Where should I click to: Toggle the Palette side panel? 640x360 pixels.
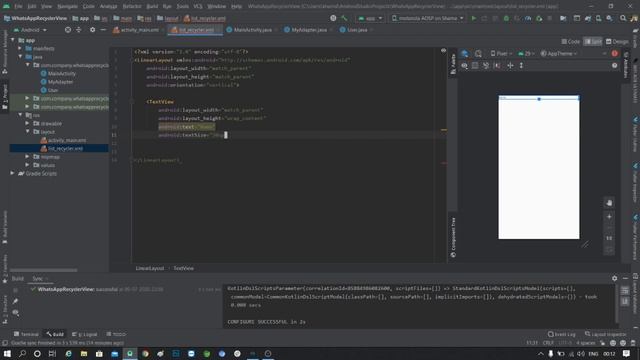point(453,64)
